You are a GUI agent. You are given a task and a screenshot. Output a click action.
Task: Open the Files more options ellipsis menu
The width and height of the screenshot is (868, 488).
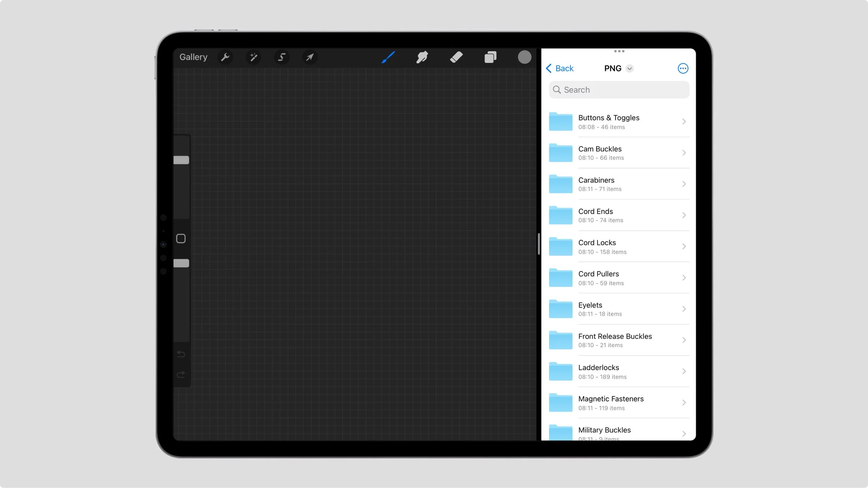(683, 68)
